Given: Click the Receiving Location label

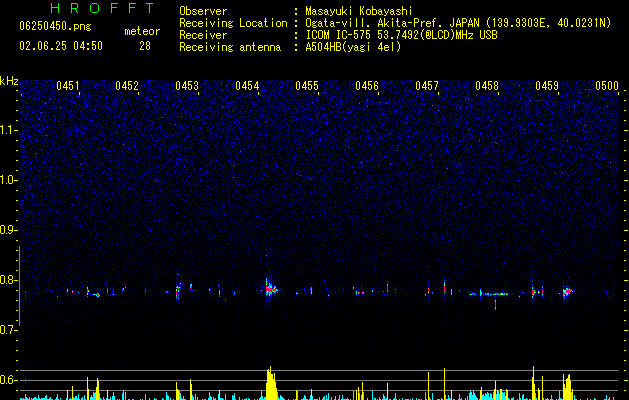Looking at the screenshot, I should click(x=233, y=23).
